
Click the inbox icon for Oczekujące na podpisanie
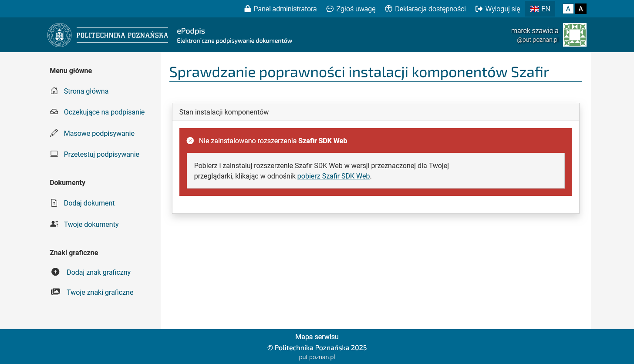(x=54, y=112)
